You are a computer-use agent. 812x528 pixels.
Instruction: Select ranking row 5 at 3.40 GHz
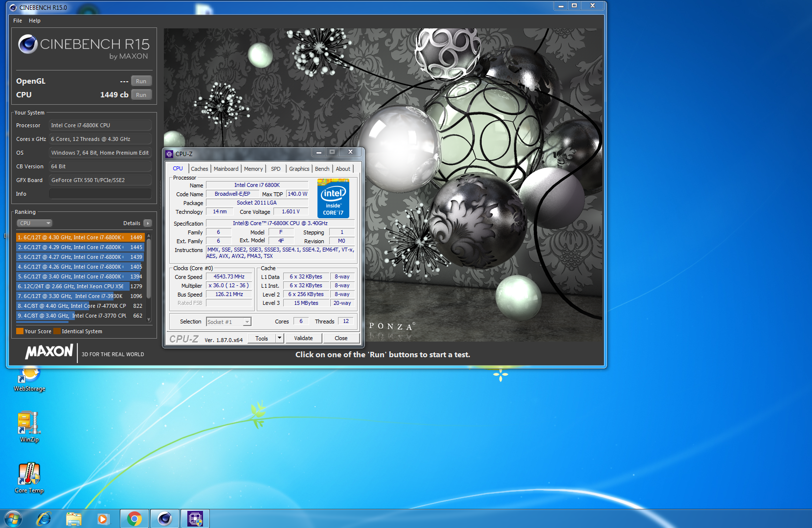80,276
